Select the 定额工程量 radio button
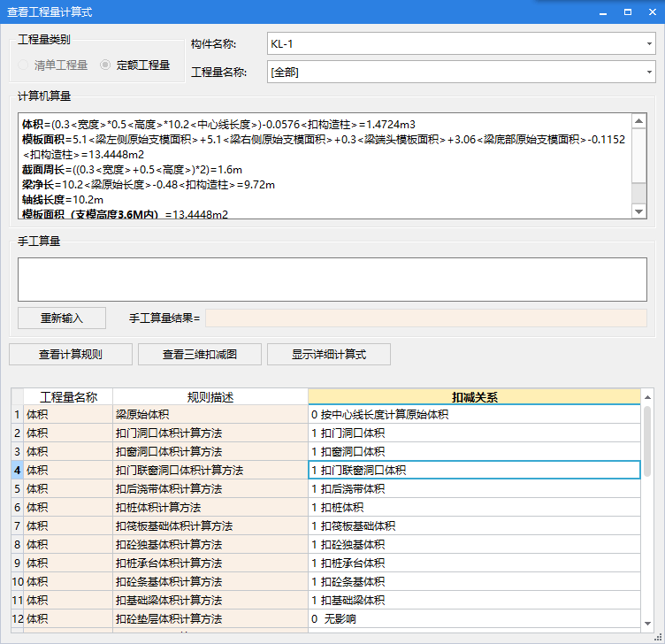This screenshot has width=665, height=644. pyautogui.click(x=106, y=65)
